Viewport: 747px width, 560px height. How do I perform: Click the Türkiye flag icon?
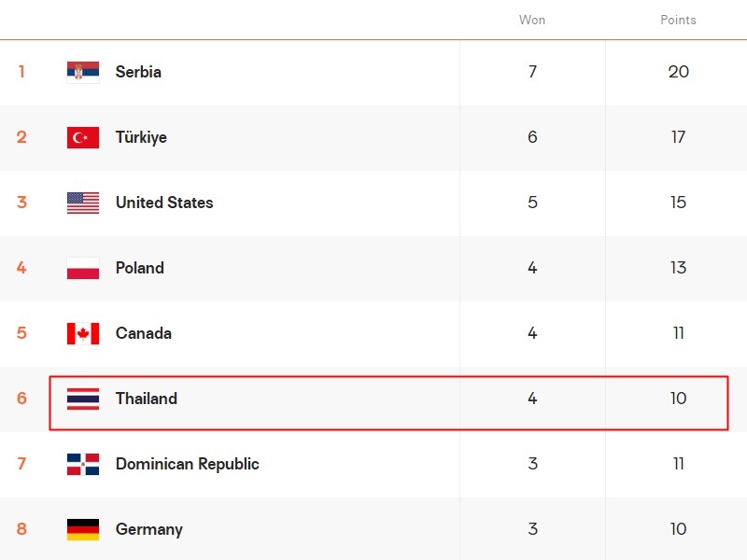tap(83, 137)
